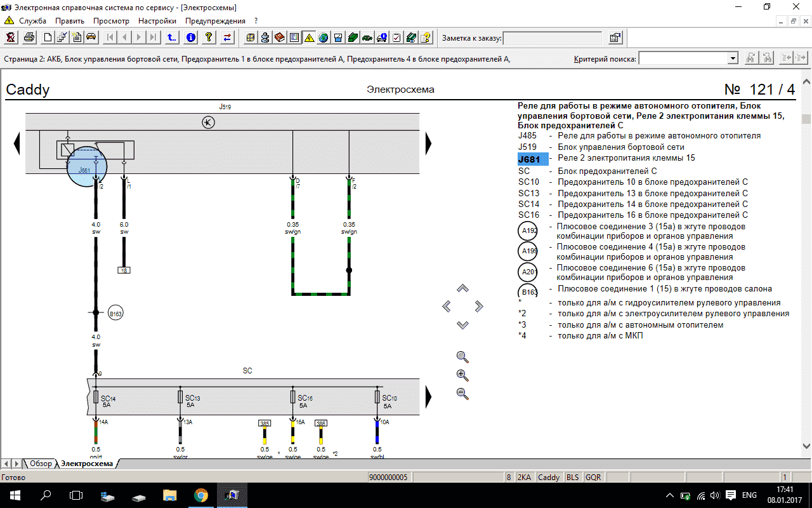Click the first binoculars search icon

click(750, 58)
